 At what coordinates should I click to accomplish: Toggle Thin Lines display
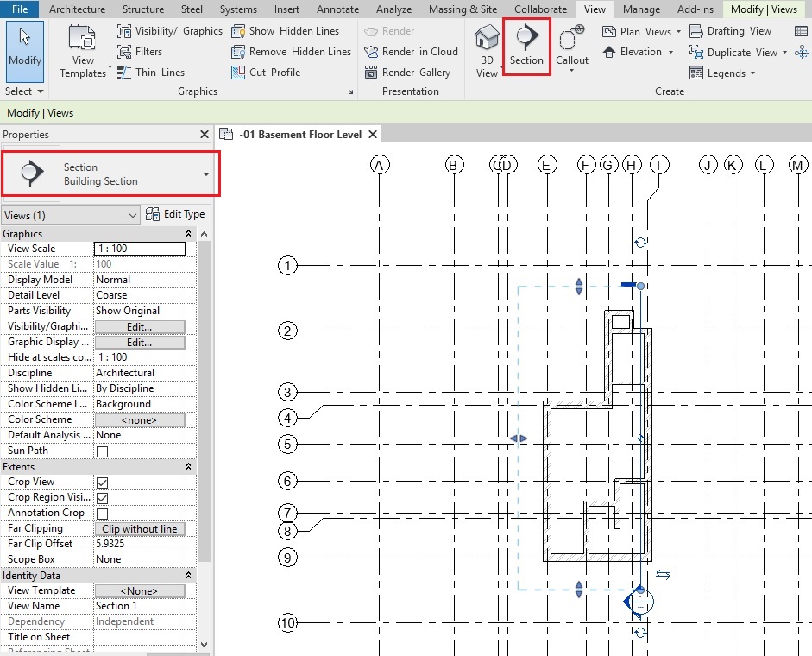151,73
